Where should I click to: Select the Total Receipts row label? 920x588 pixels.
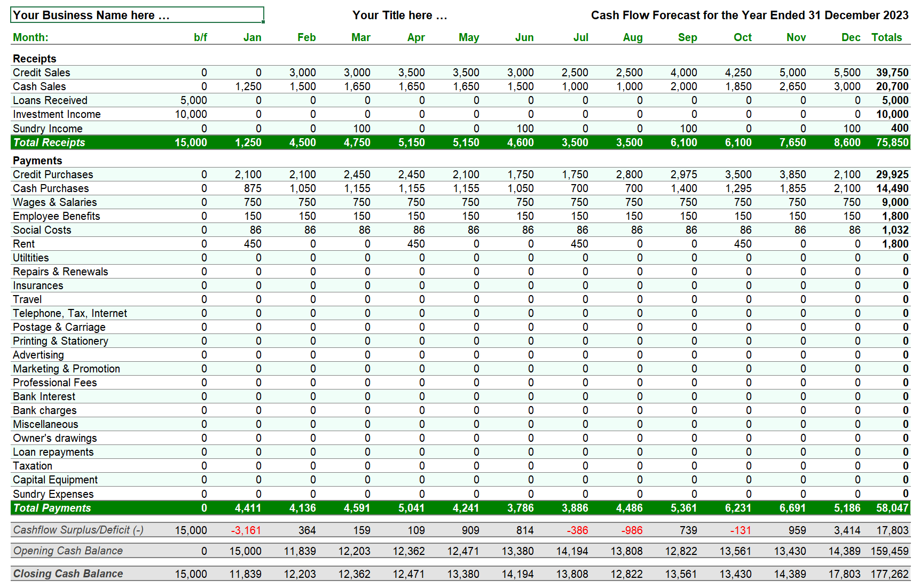point(49,142)
